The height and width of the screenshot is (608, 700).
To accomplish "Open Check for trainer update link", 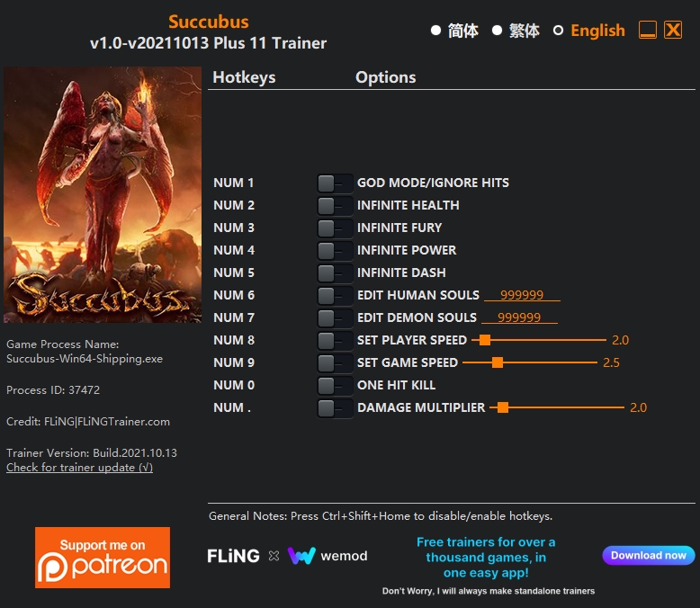I will pyautogui.click(x=79, y=468).
